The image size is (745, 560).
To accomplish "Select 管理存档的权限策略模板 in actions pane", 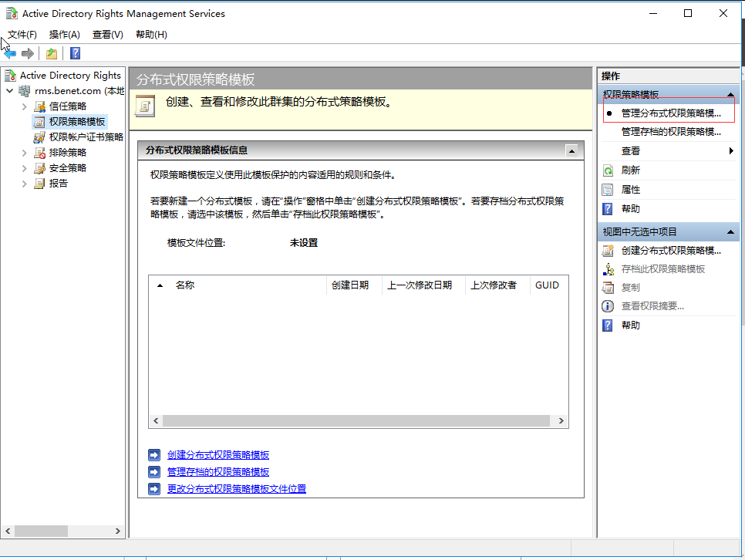I will [x=671, y=132].
